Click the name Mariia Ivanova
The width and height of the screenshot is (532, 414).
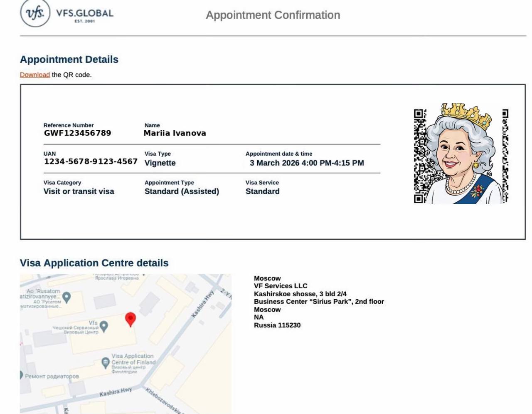click(175, 133)
